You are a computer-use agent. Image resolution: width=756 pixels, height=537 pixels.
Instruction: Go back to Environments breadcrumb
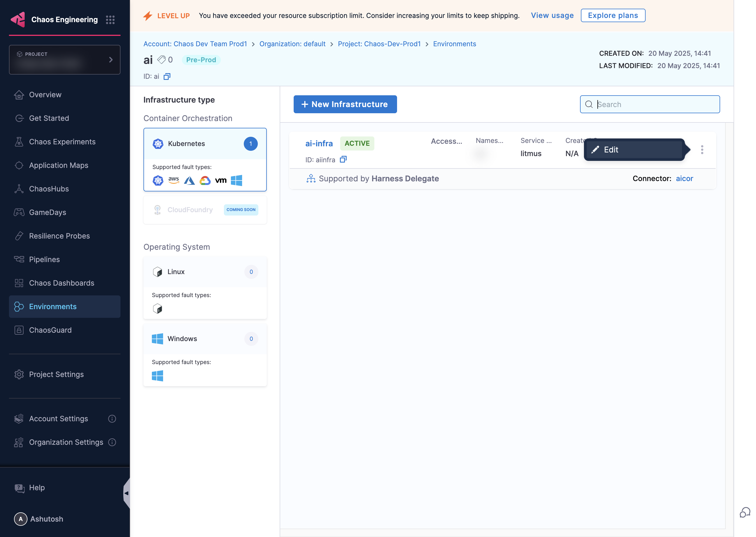tap(454, 44)
